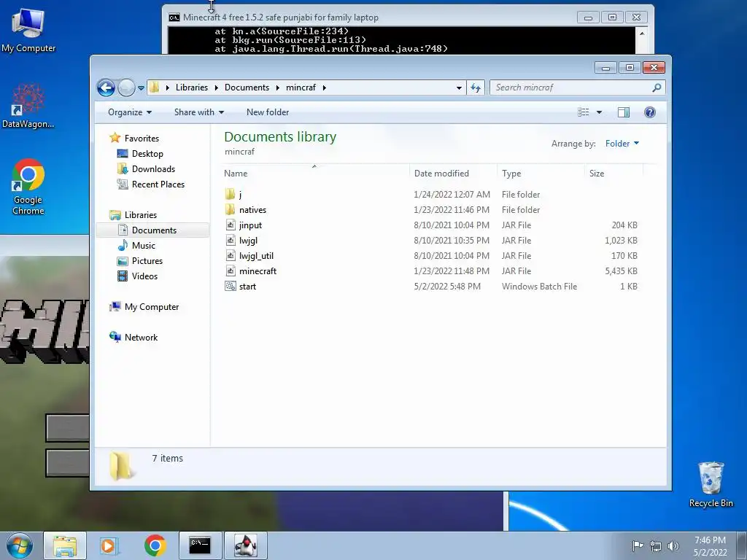Open the Videos library

144,276
